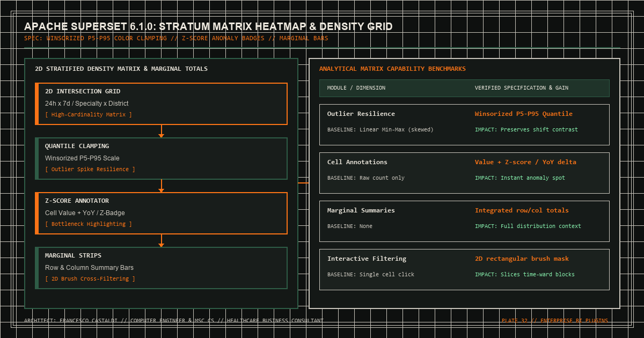Select the 'Outlier Resilience' row title
Viewport: 644px width, 338px height.
tap(361, 114)
